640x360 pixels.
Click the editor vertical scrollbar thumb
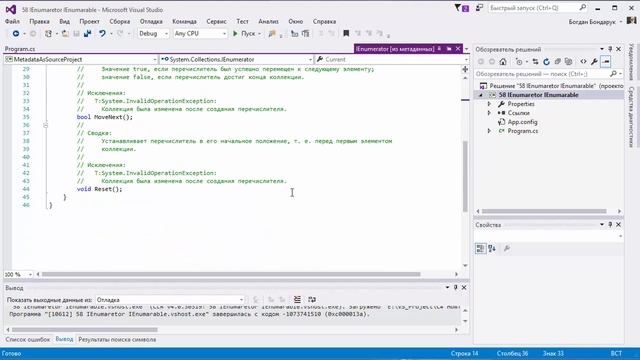click(x=465, y=176)
